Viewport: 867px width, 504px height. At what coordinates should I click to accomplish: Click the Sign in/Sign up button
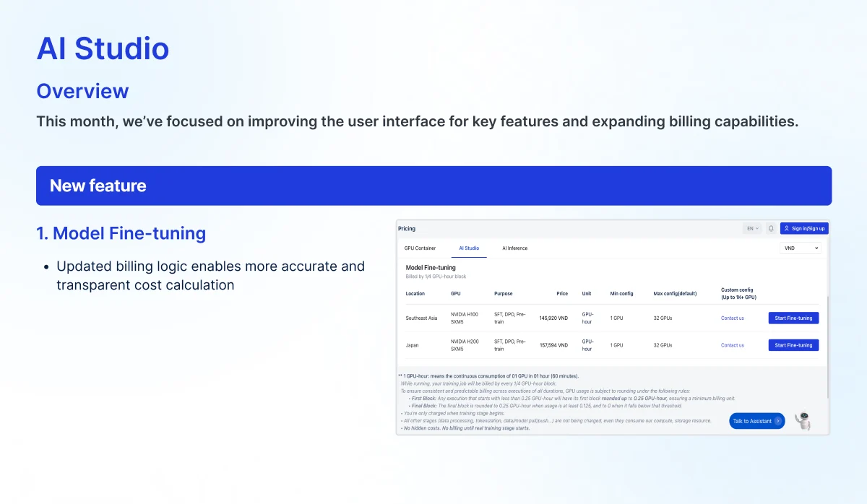pyautogui.click(x=804, y=229)
